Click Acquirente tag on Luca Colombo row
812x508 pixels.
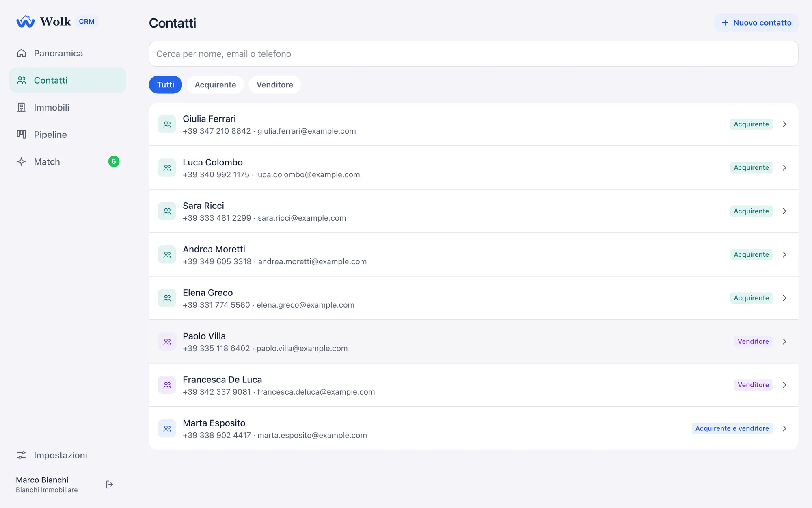[x=751, y=168]
